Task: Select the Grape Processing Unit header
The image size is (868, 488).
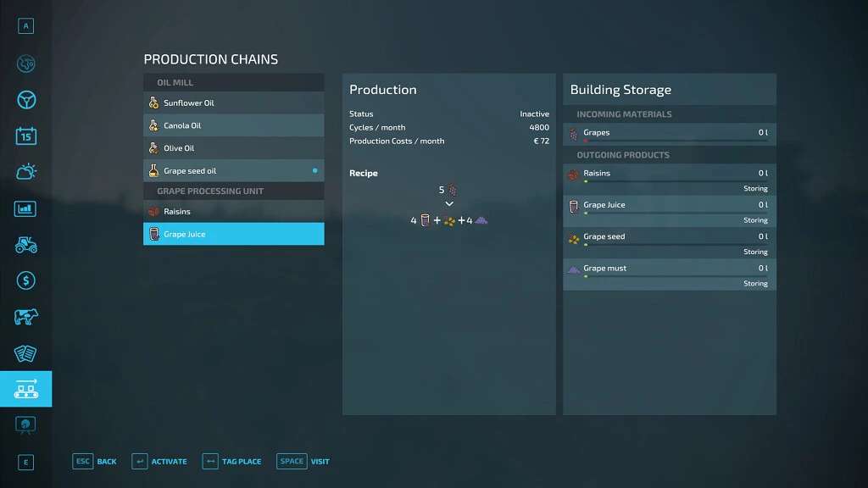Action: tap(233, 191)
